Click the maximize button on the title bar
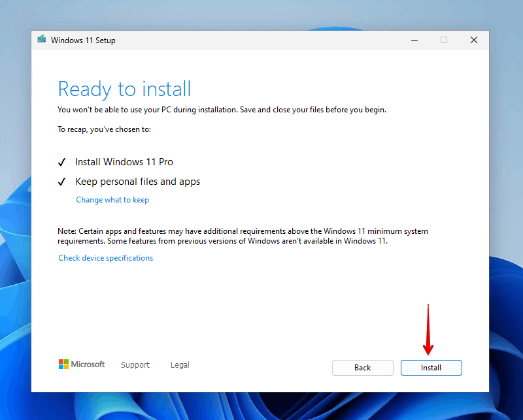The width and height of the screenshot is (523, 420). [444, 40]
